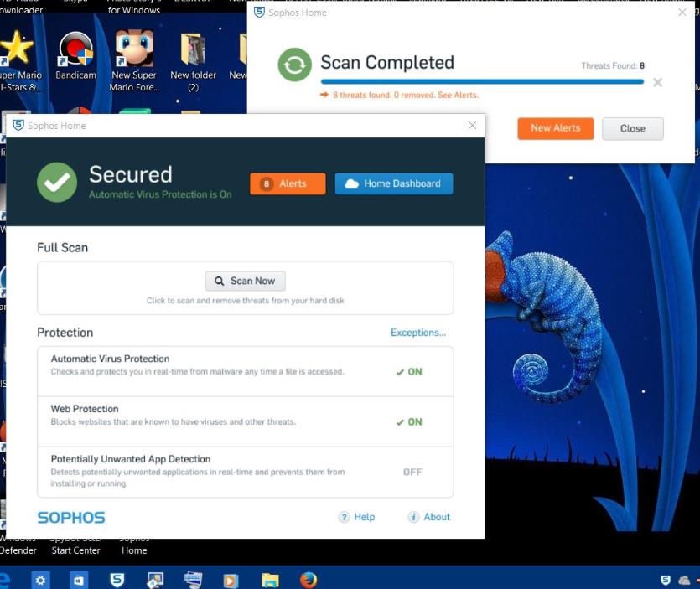Click cloud icon in system tray

point(684,581)
